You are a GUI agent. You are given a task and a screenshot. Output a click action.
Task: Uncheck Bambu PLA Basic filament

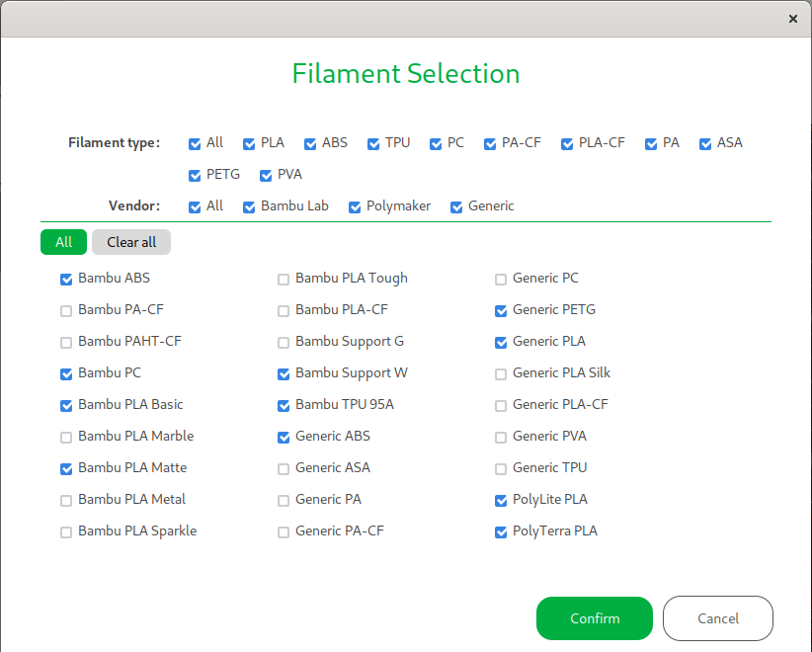pyautogui.click(x=66, y=405)
